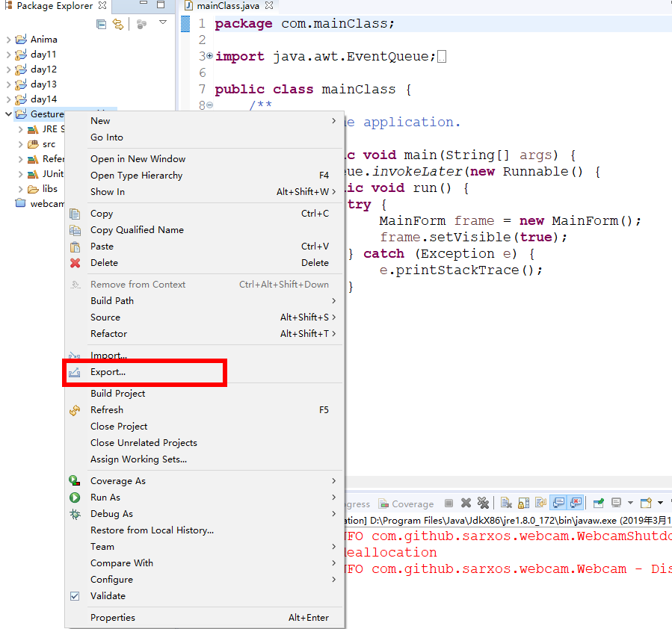This screenshot has width=672, height=629.
Task: Remove the current launch with the X icon
Action: coord(466,502)
